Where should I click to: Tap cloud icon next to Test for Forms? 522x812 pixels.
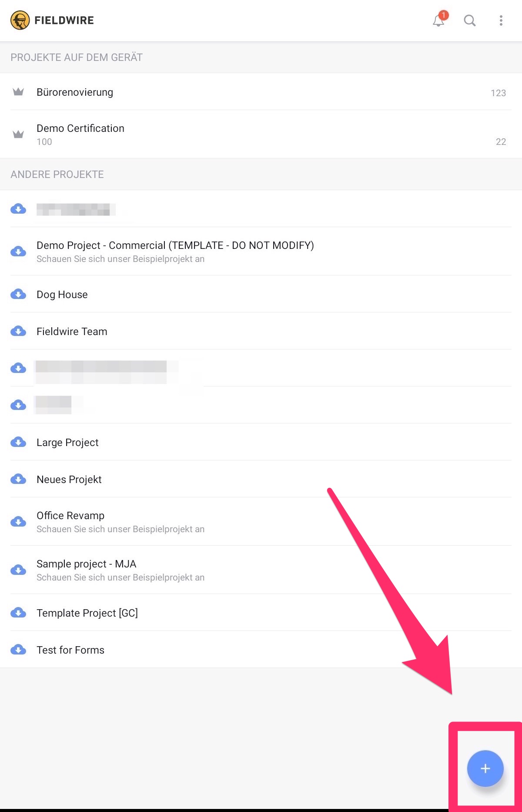(x=18, y=650)
